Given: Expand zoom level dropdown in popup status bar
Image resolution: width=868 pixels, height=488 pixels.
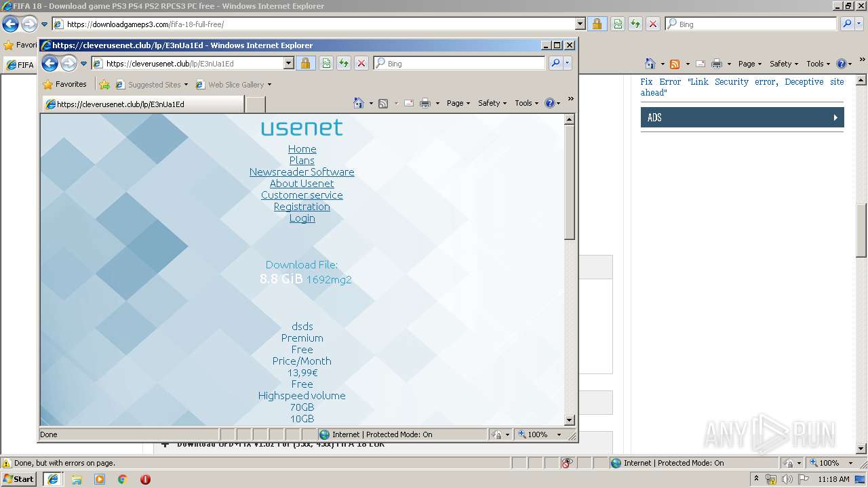Looking at the screenshot, I should pyautogui.click(x=559, y=434).
